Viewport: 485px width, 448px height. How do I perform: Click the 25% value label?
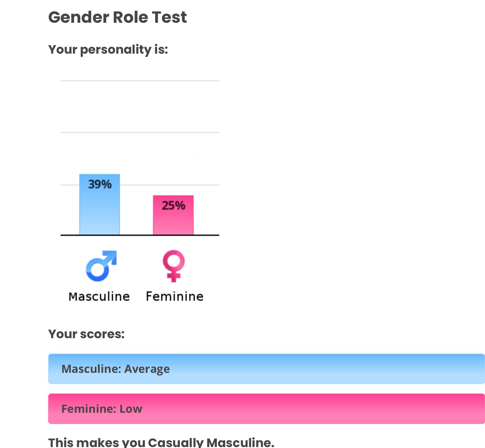(x=173, y=206)
